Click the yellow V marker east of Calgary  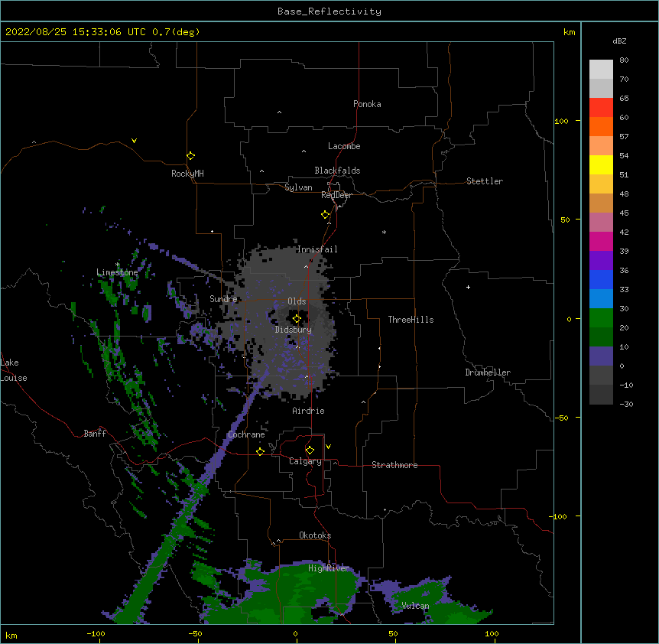(x=328, y=447)
